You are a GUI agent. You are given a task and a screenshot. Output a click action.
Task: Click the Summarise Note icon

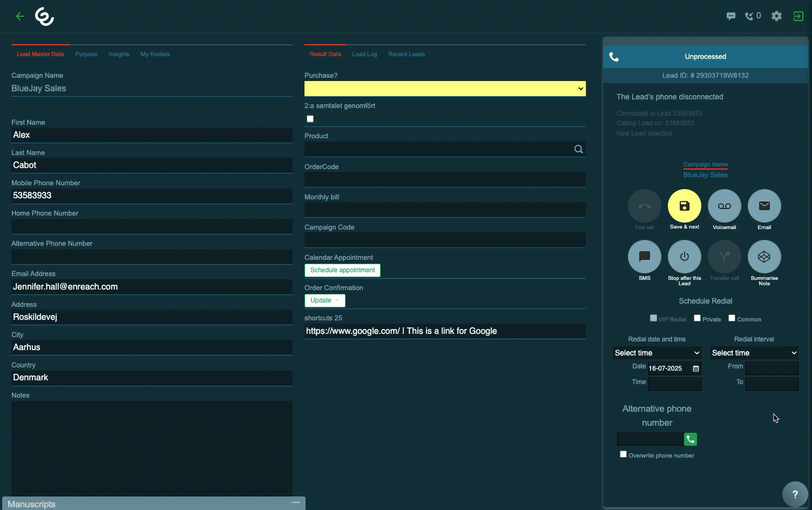coord(764,257)
